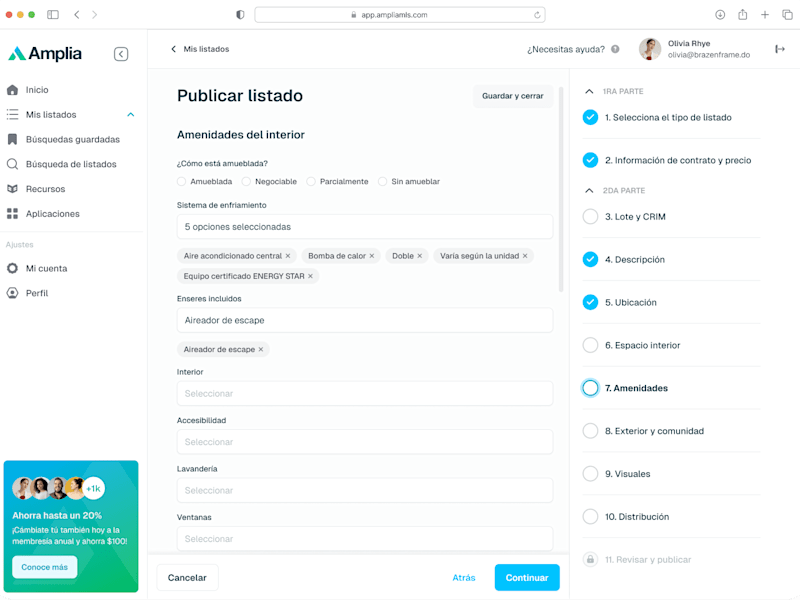Open the Recursos book icon

(x=12, y=189)
